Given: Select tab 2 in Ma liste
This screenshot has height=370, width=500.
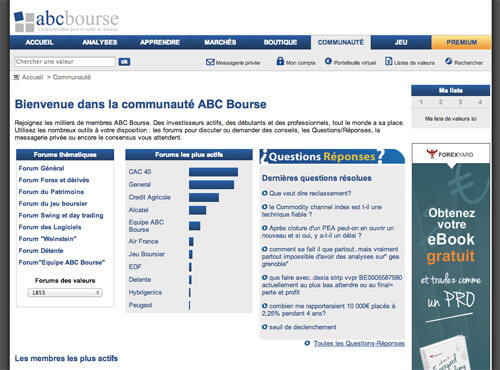Looking at the screenshot, I should point(441,102).
